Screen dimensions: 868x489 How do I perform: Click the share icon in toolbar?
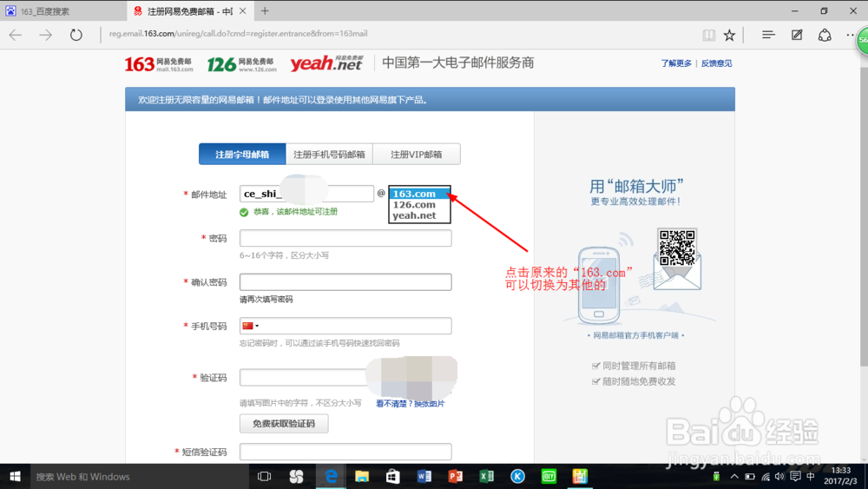coord(825,35)
